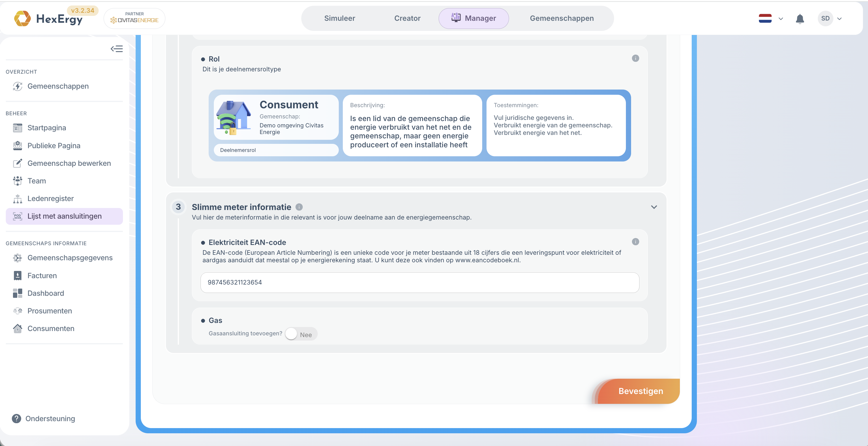Viewport: 868px width, 446px height.
Task: Switch to the Simuleer tab
Action: [x=339, y=18]
